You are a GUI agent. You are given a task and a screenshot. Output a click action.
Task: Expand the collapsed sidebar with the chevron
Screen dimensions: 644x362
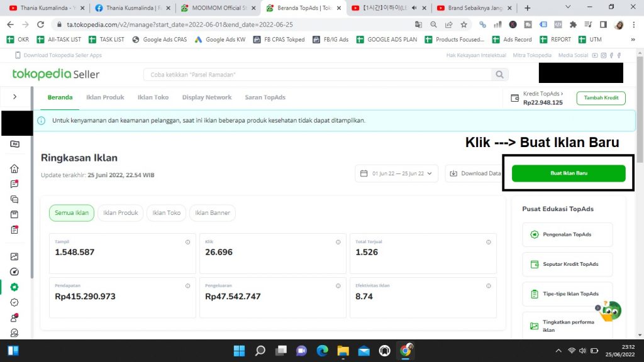point(14,97)
